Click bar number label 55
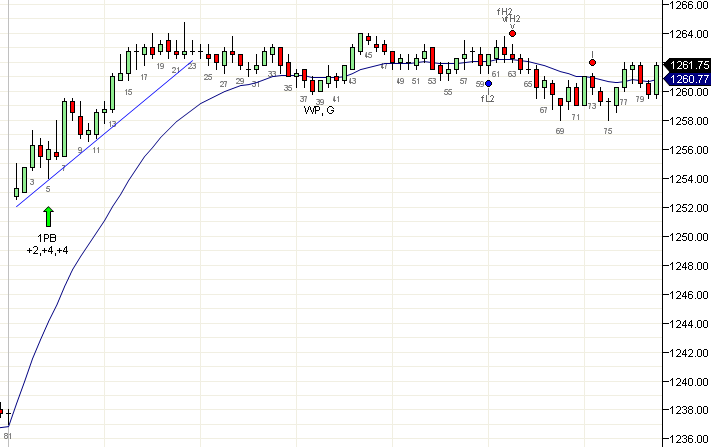This screenshot has height=447, width=711. click(448, 92)
